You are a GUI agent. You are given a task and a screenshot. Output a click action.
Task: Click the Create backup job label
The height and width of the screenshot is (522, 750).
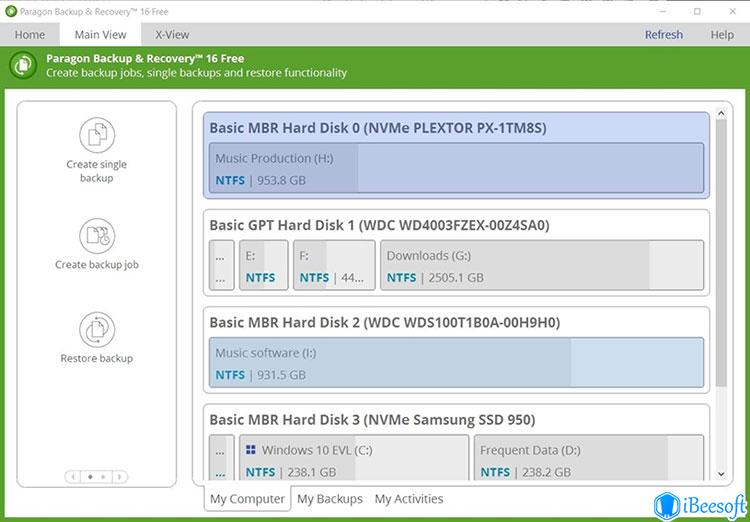(97, 265)
